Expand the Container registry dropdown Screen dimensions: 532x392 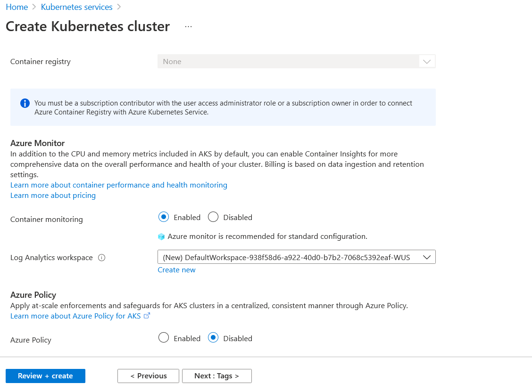point(297,61)
